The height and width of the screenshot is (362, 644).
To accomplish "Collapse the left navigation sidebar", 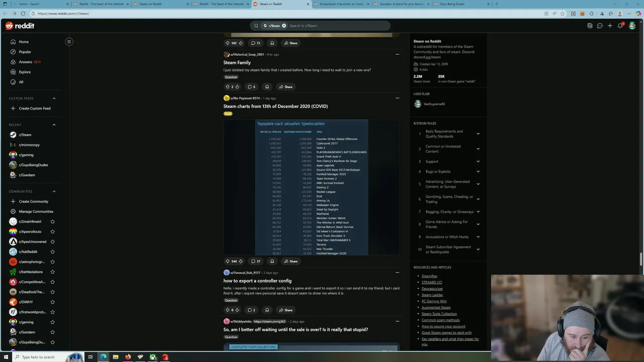I will (x=69, y=42).
